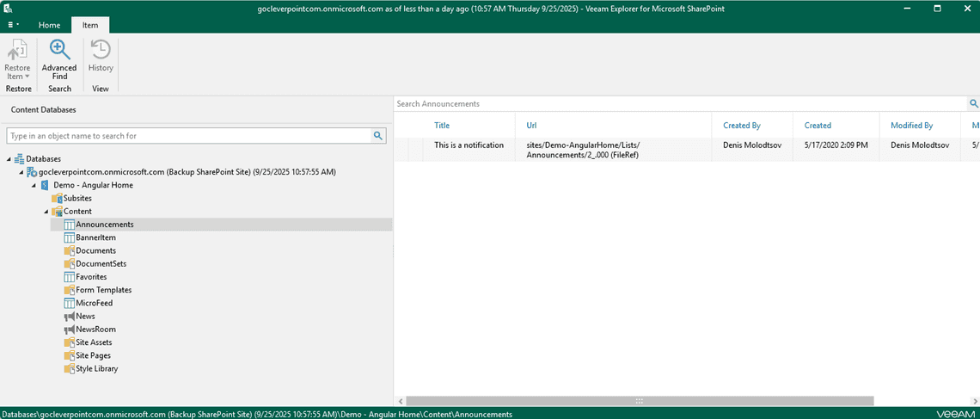Click the Demo - Angular Home site icon
The width and height of the screenshot is (980, 419).
pos(45,185)
